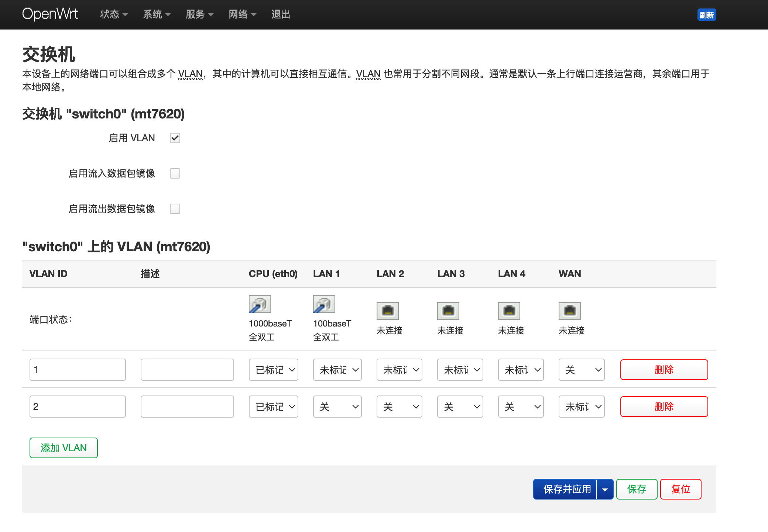
Task: Click the OpenWrt logo
Action: pos(50,14)
